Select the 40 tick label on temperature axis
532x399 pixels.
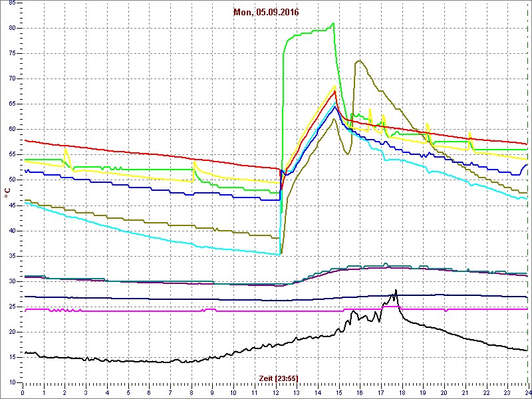coord(11,231)
